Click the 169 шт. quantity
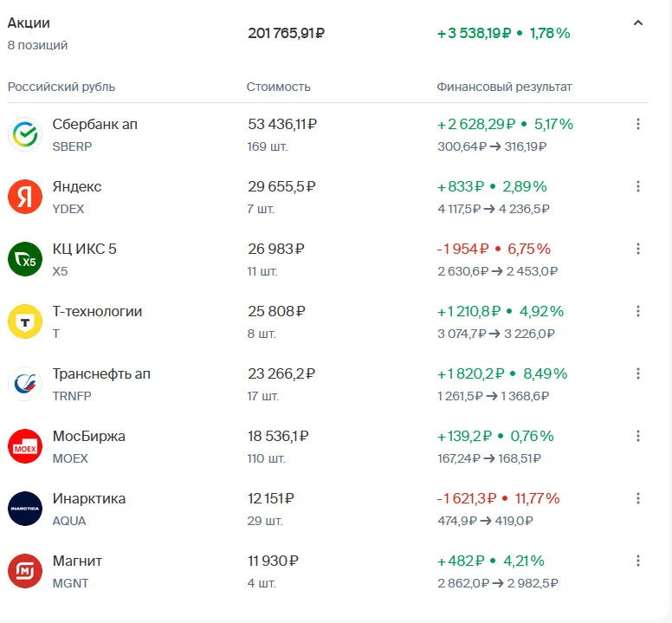This screenshot has width=672, height=623. [267, 146]
